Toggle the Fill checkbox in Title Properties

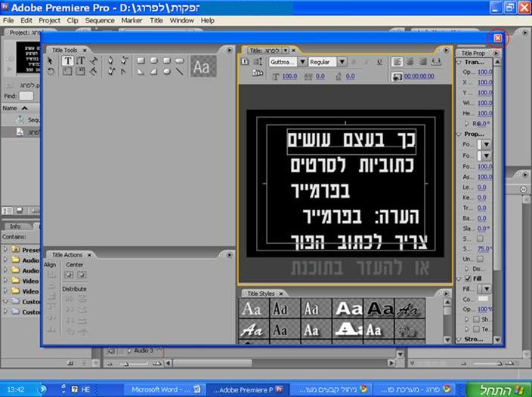(x=468, y=279)
